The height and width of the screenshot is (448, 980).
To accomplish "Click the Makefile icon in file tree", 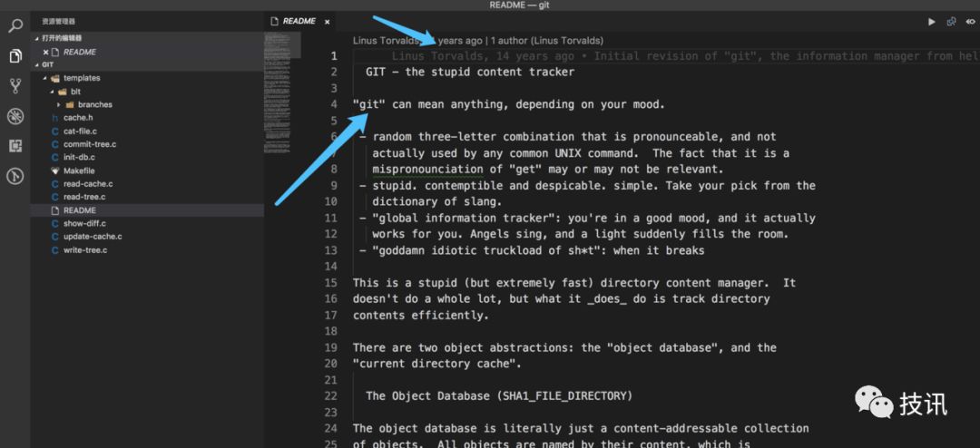I will tap(55, 170).
